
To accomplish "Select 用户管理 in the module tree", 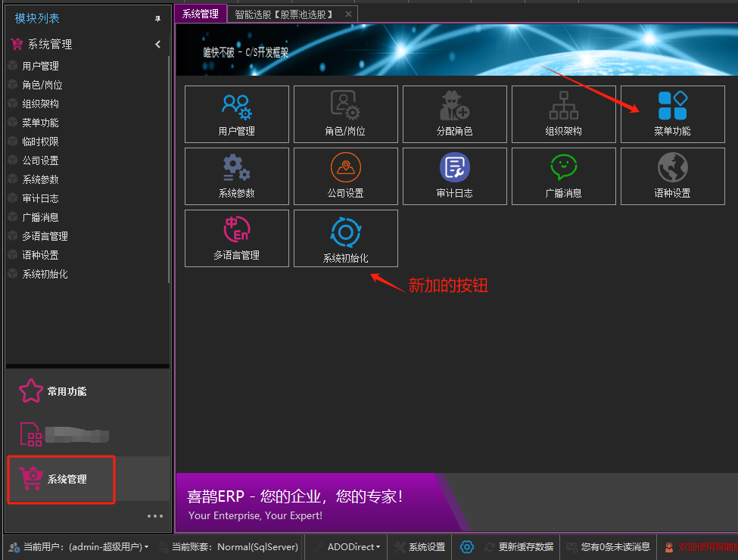I will coord(40,66).
